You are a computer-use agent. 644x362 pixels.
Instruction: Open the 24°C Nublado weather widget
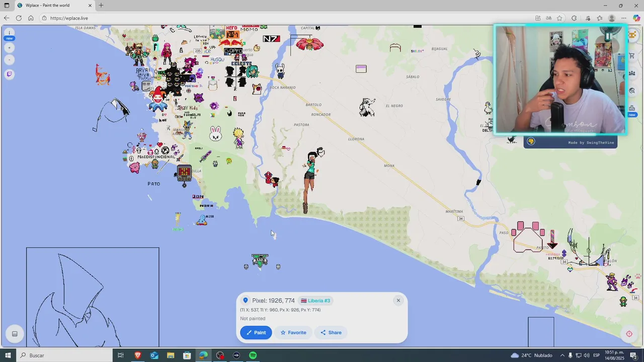point(531,355)
